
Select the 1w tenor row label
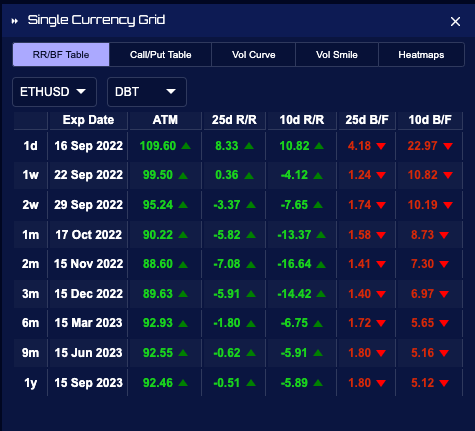click(30, 175)
